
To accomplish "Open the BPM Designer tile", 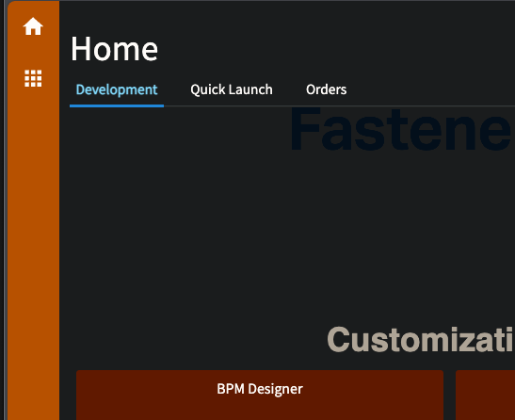I will pyautogui.click(x=260, y=395).
